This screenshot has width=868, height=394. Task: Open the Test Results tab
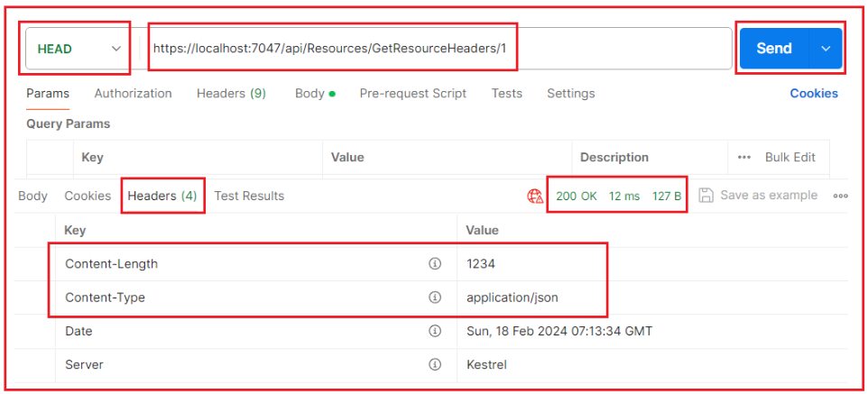tap(249, 196)
